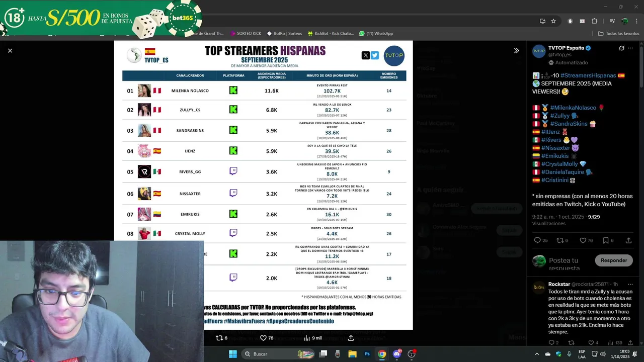Click the Responder button

tap(614, 260)
